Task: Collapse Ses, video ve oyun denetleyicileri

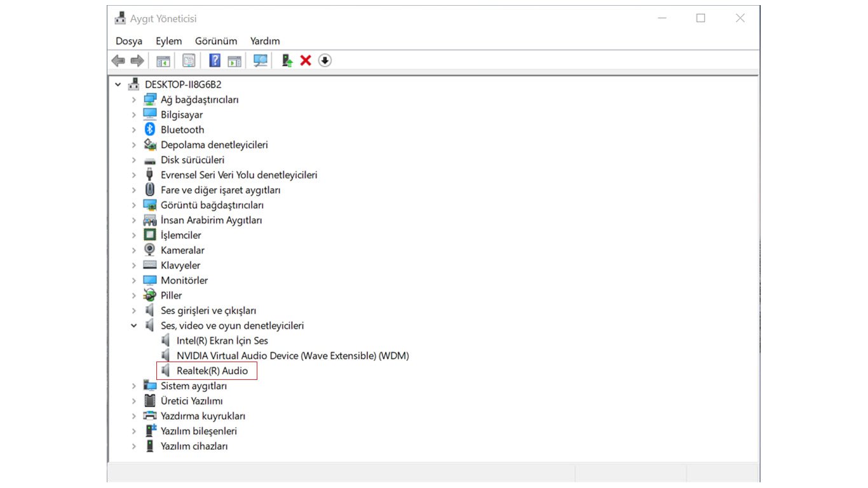Action: click(133, 325)
